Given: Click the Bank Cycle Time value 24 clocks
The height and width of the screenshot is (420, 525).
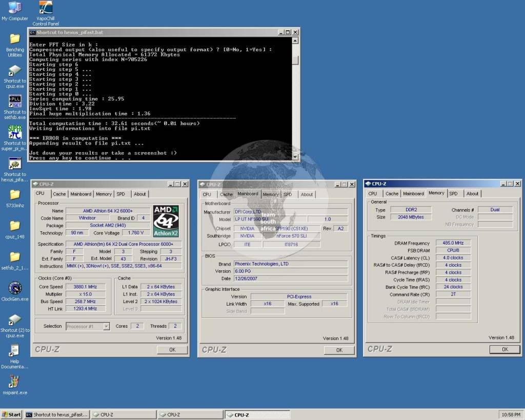Looking at the screenshot, I should pos(453,287).
